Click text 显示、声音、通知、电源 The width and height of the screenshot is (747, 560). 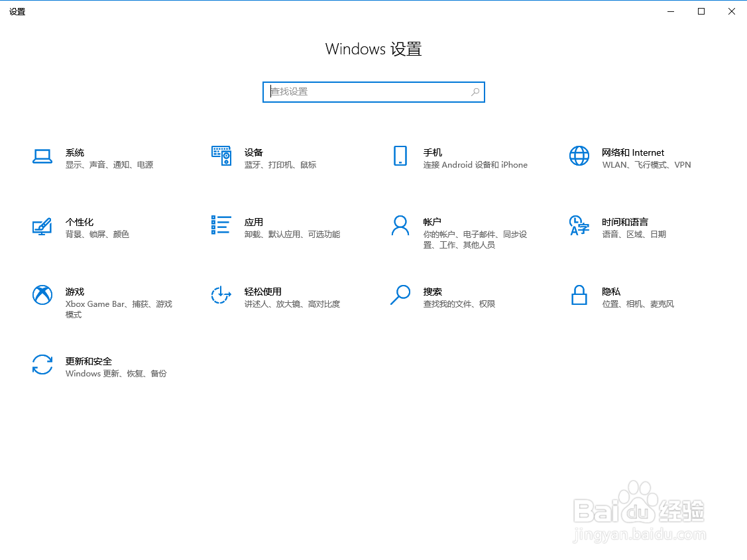tap(109, 165)
